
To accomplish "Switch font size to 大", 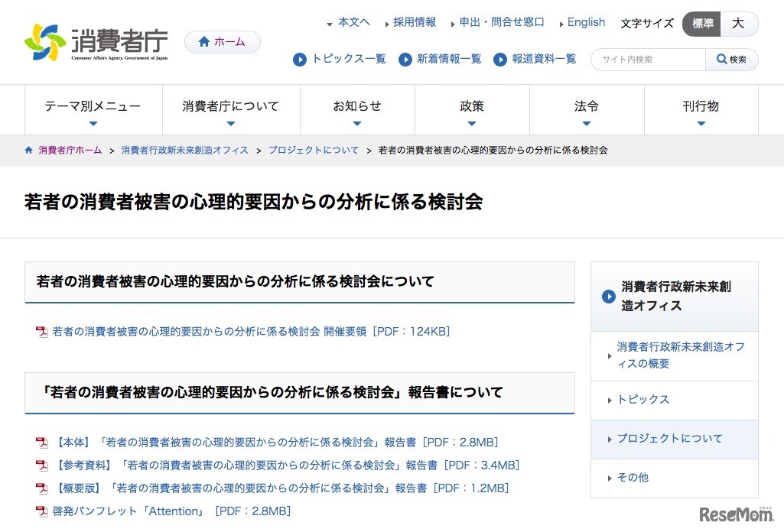I will point(738,24).
